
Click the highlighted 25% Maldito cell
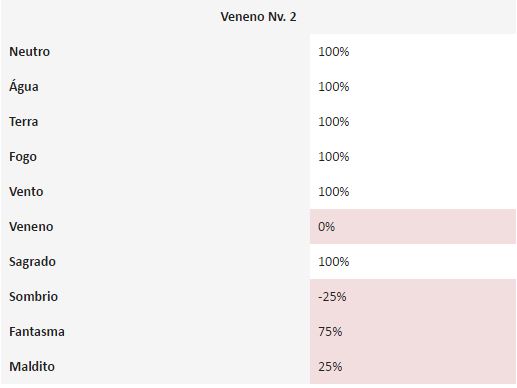[x=413, y=367]
